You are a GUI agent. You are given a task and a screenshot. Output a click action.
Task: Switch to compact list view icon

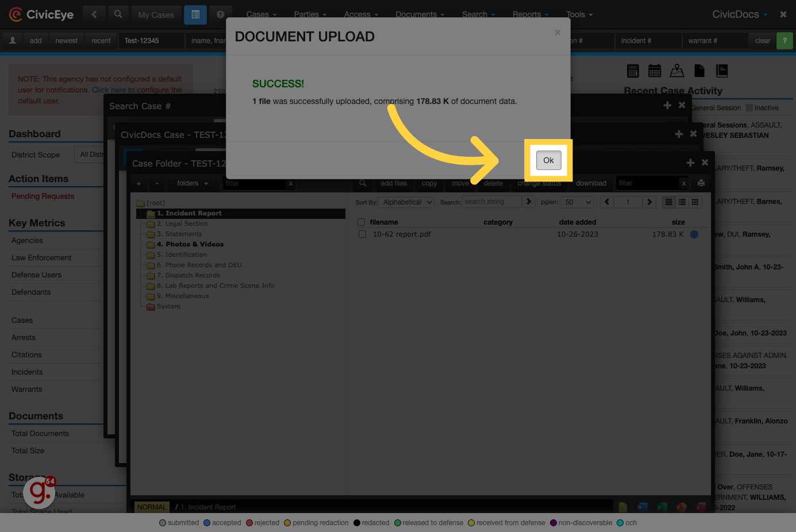point(682,202)
